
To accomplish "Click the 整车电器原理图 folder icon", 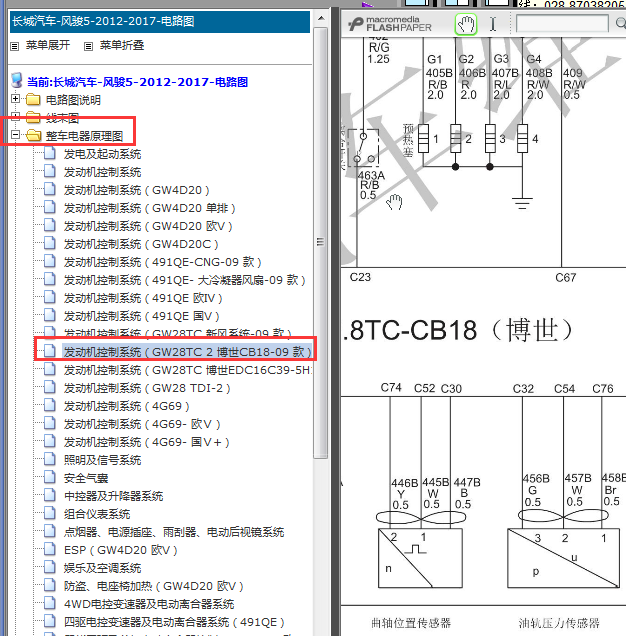I will (33, 135).
